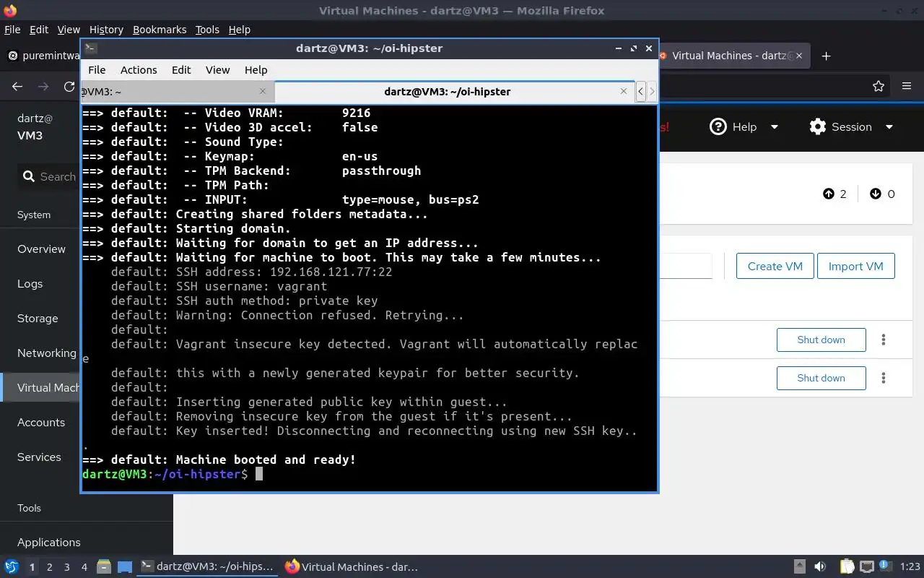This screenshot has height=578, width=924.
Task: Open Services in Cockpit sidebar
Action: (39, 457)
